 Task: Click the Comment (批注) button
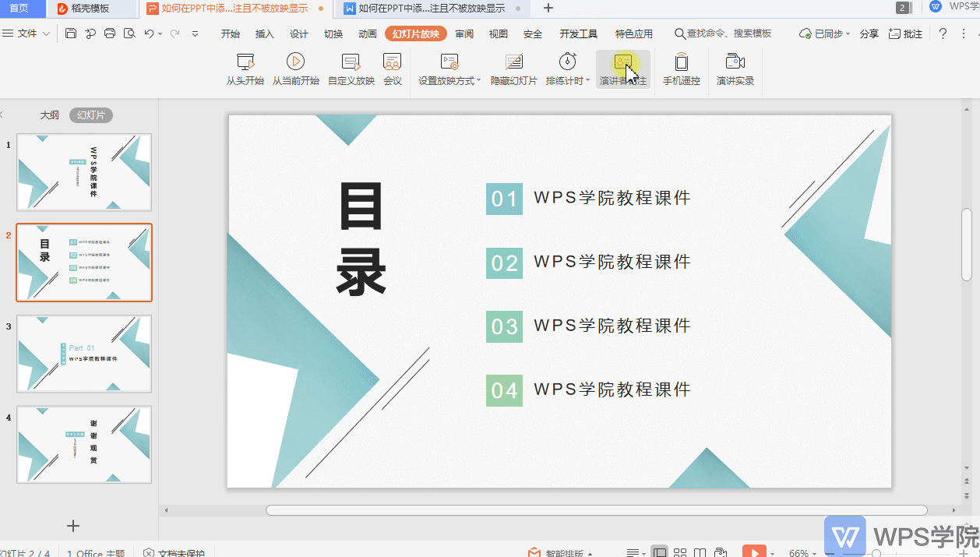point(905,33)
